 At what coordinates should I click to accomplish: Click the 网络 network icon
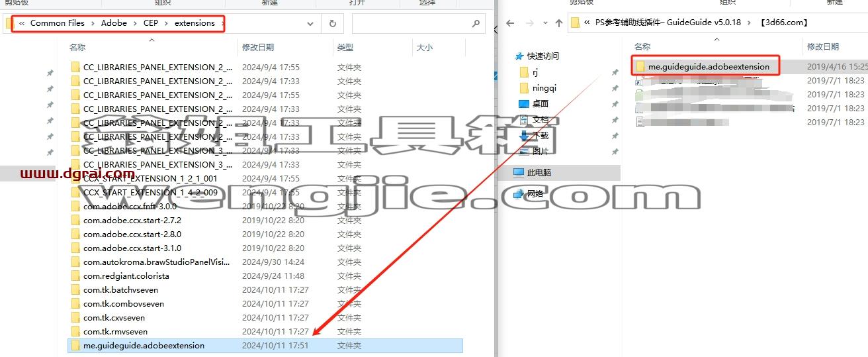pos(520,193)
